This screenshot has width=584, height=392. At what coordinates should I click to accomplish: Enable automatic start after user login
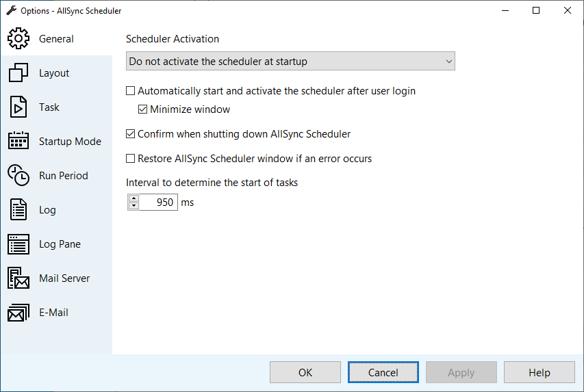coord(131,91)
